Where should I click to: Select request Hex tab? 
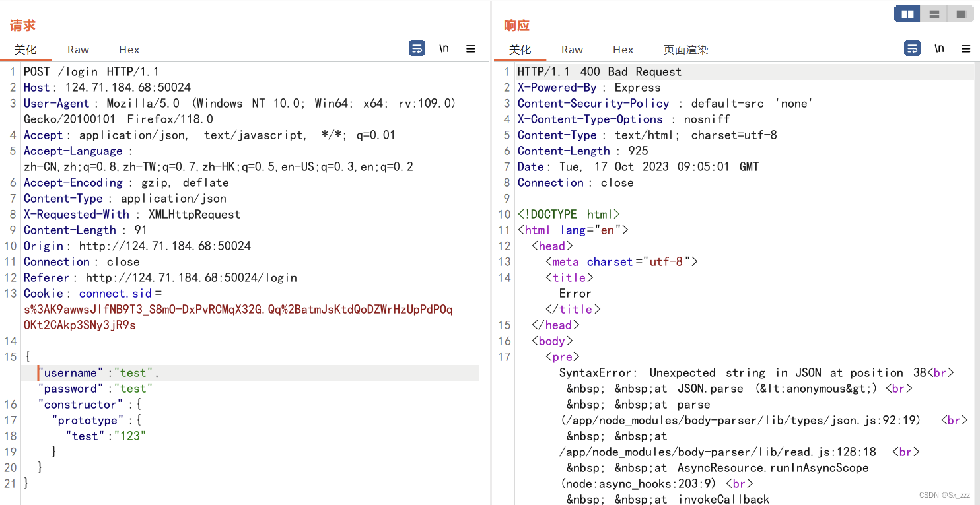129,50
